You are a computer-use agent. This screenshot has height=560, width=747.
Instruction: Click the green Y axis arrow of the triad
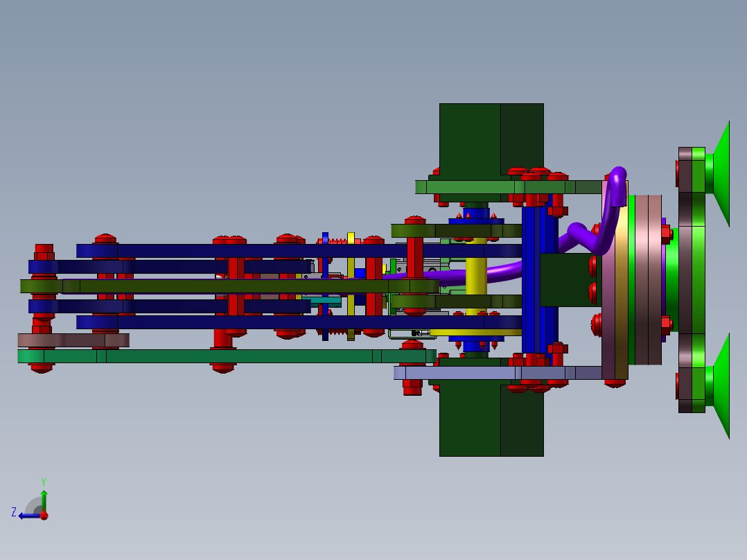(x=44, y=500)
